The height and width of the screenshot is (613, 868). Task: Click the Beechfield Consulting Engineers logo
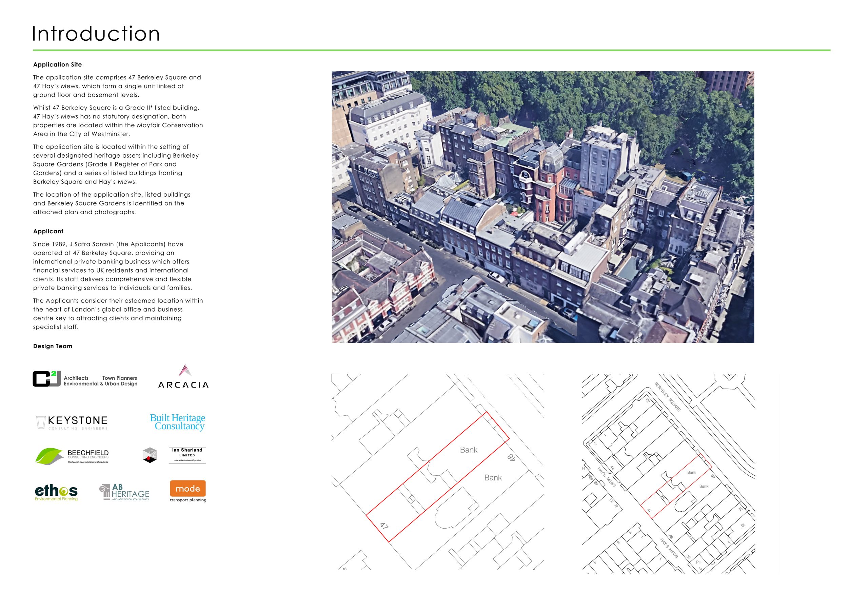click(x=72, y=456)
